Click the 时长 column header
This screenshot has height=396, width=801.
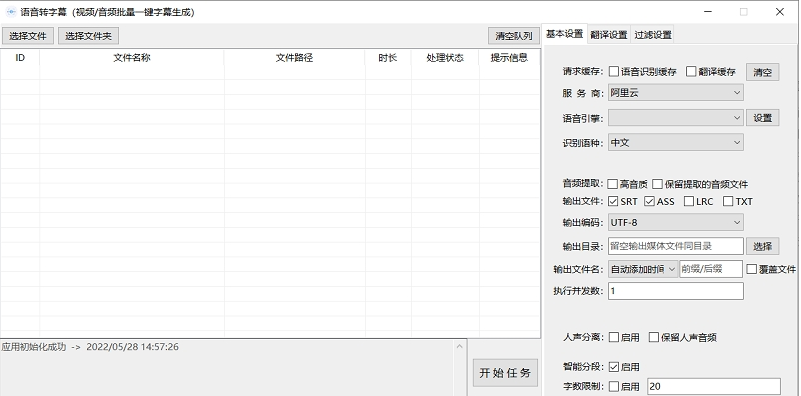[388, 58]
